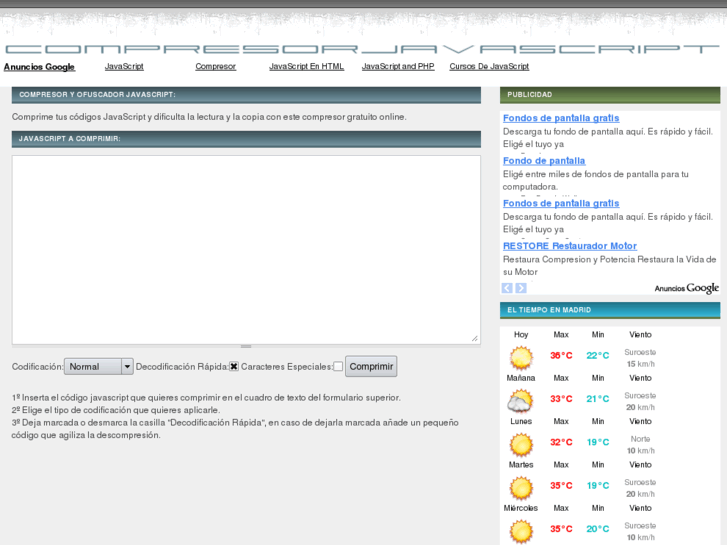This screenshot has width=727, height=545.
Task: Click the next ad arrow icon
Action: [521, 288]
